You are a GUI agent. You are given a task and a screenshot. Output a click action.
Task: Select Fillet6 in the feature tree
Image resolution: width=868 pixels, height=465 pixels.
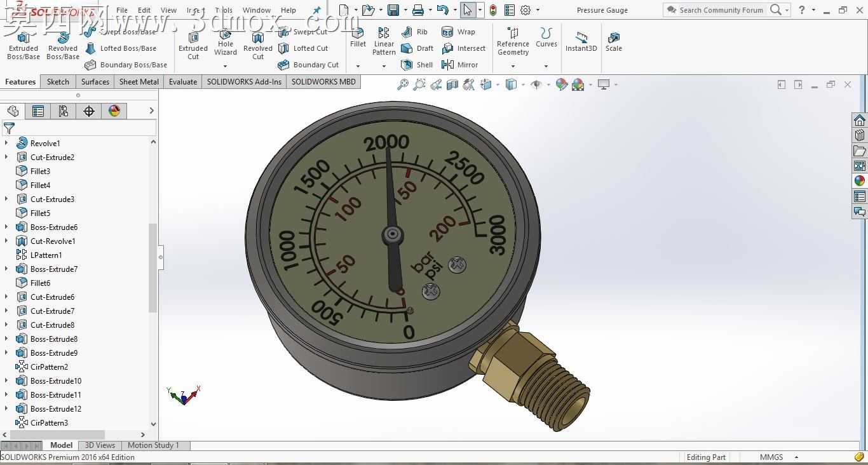(x=33, y=283)
